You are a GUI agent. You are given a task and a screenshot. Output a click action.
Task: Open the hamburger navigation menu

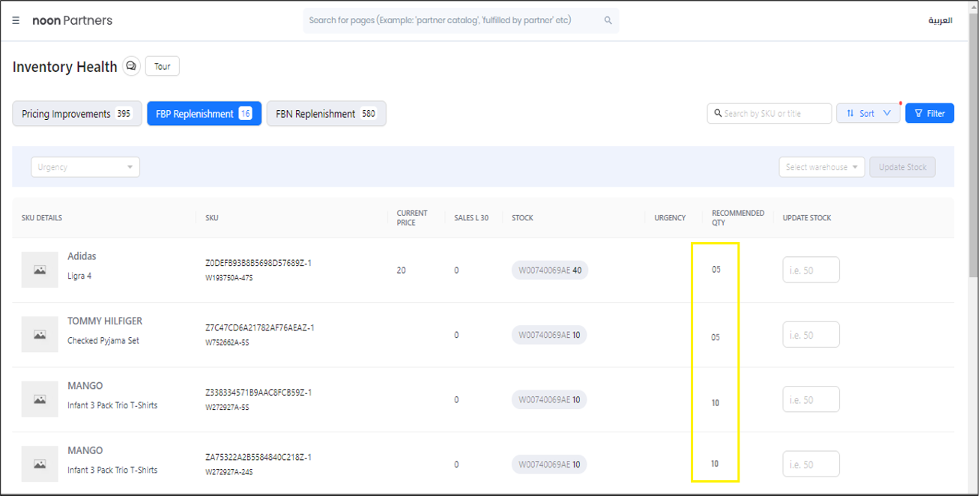[x=16, y=21]
